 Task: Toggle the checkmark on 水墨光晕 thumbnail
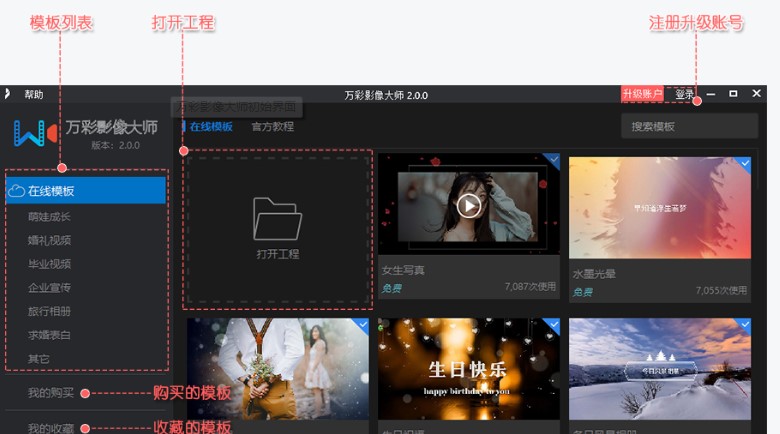[x=745, y=163]
